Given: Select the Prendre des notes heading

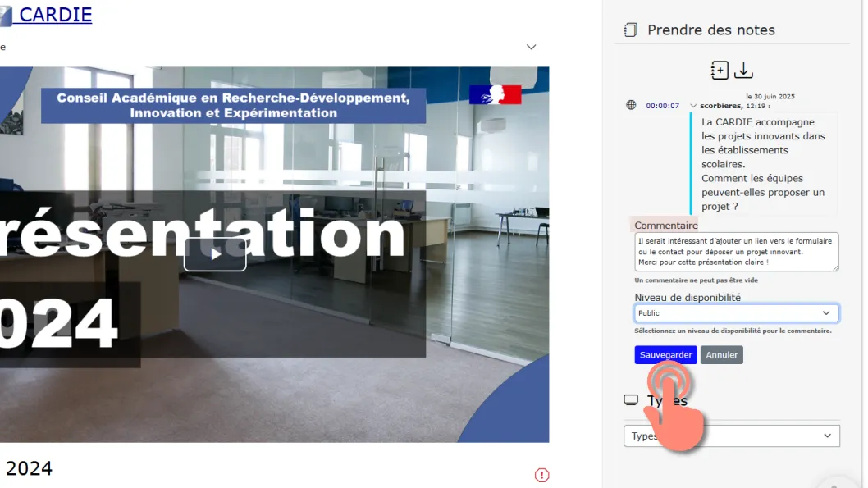Looking at the screenshot, I should point(710,30).
